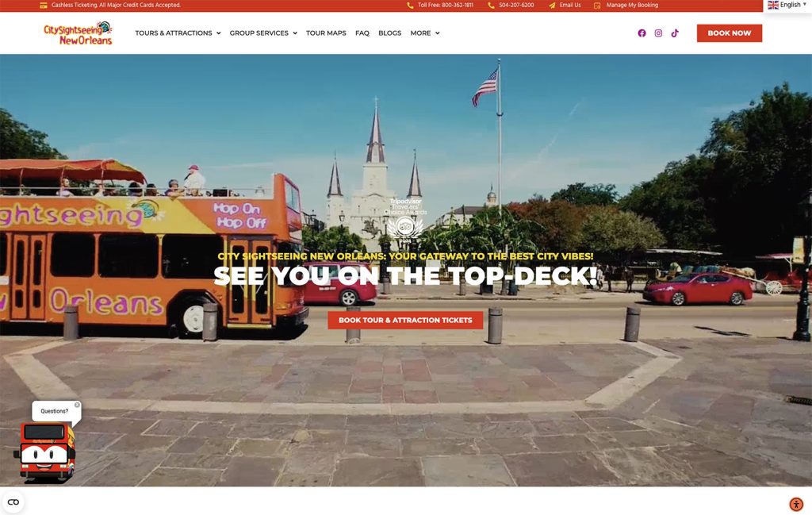Dismiss the Questions? chat bubble
812x515 pixels.
point(77,405)
